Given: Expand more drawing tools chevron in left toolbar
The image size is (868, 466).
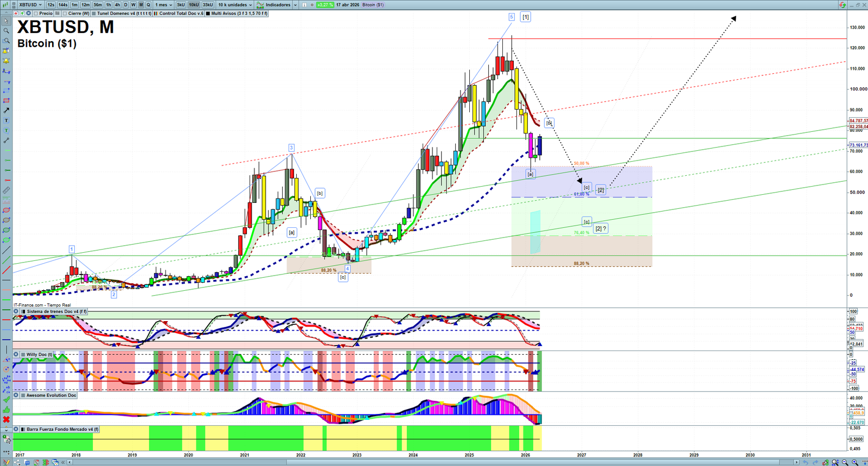Looking at the screenshot, I should point(6,429).
